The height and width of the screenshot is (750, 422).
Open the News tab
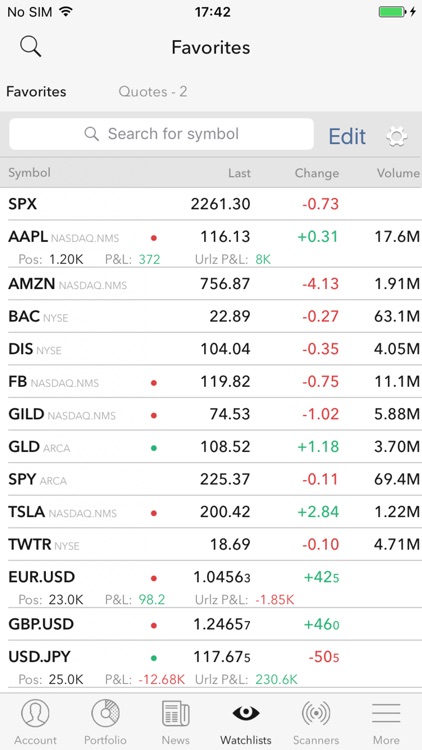point(176,722)
